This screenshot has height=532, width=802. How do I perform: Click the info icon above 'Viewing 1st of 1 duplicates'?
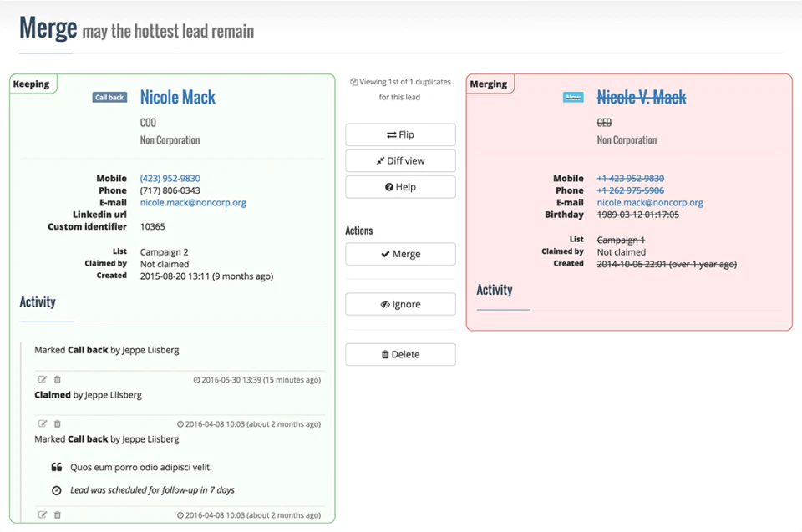[353, 82]
